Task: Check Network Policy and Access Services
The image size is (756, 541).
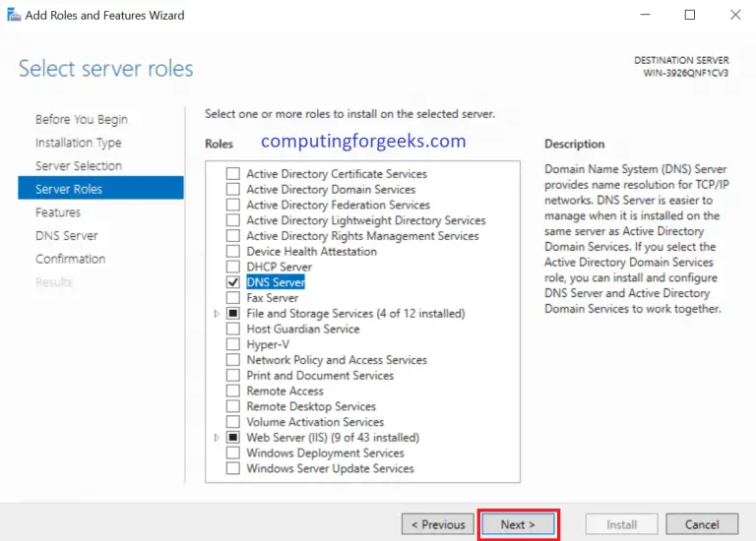Action: pyautogui.click(x=233, y=359)
